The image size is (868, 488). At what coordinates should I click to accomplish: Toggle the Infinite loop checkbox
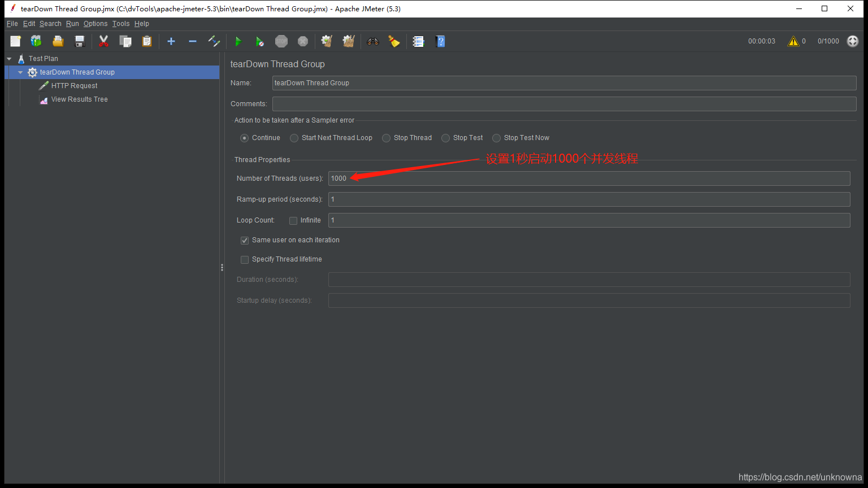coord(293,221)
